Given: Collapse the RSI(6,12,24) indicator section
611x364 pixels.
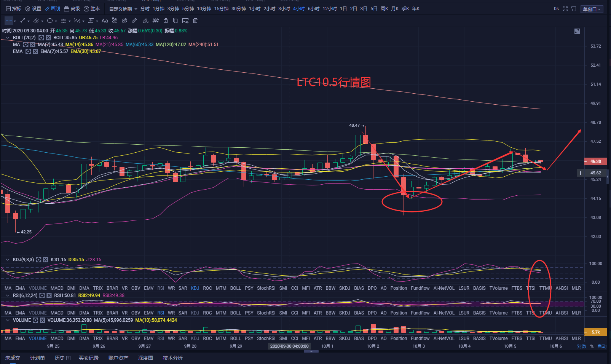Looking at the screenshot, I should click(x=7, y=295).
